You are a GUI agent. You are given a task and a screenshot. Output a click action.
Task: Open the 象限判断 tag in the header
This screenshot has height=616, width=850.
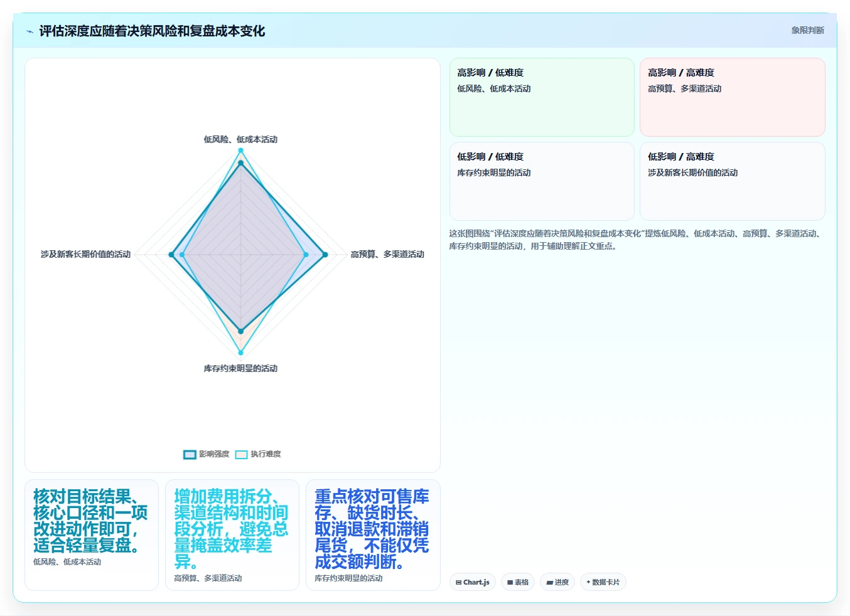(807, 30)
